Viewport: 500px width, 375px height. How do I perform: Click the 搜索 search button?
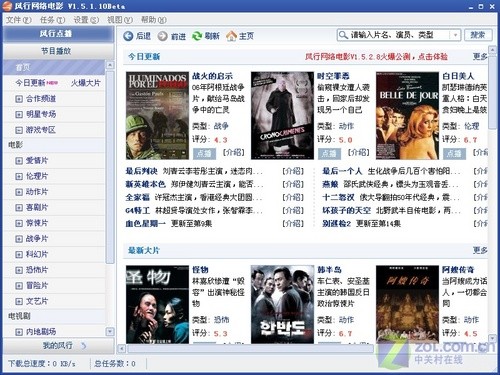pyautogui.click(x=478, y=35)
